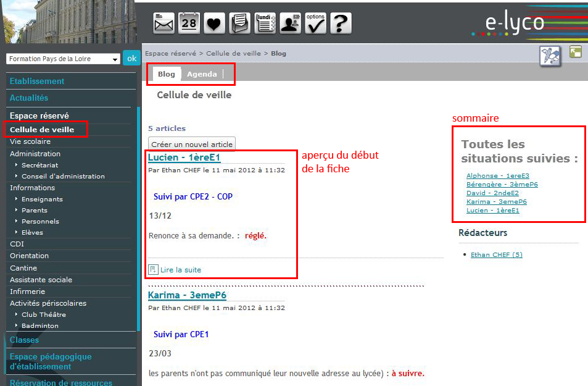This screenshot has width=588, height=386.
Task: Click the heart favorites icon
Action: point(214,23)
